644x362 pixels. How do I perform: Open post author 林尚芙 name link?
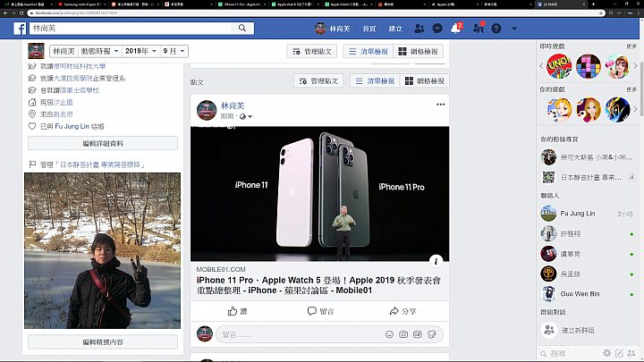pos(233,105)
